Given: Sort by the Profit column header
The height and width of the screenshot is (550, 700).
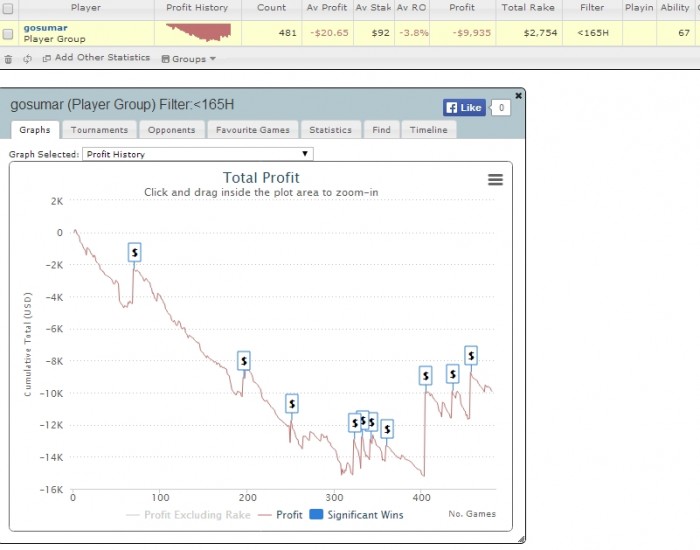Looking at the screenshot, I should [x=462, y=8].
